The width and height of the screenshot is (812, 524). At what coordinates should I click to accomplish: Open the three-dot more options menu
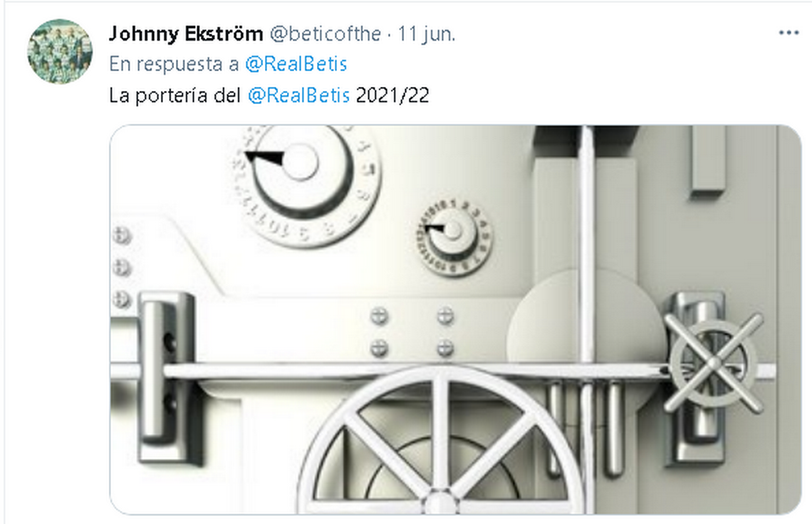pos(788,33)
